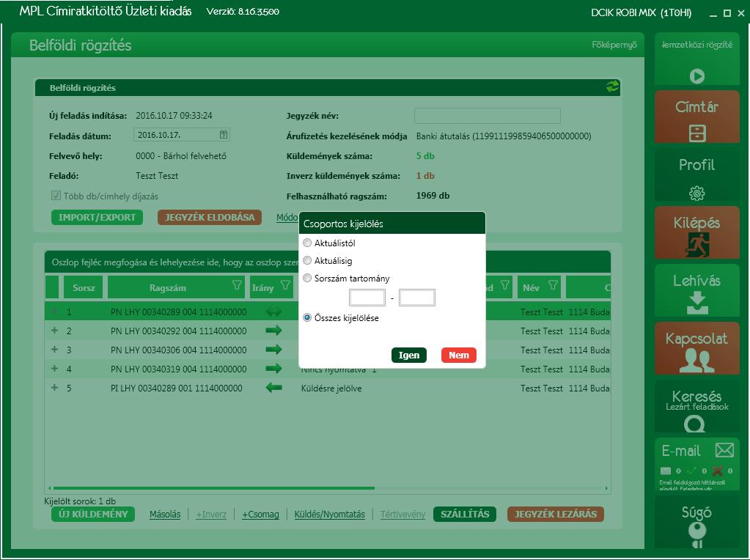Click the SZÁLLÍTÁS button

point(465,514)
